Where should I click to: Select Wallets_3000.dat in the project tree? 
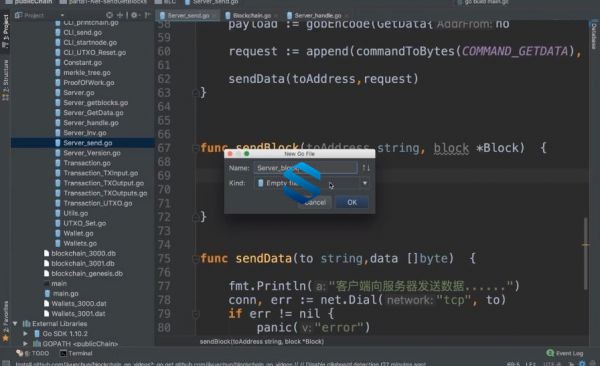tap(79, 304)
